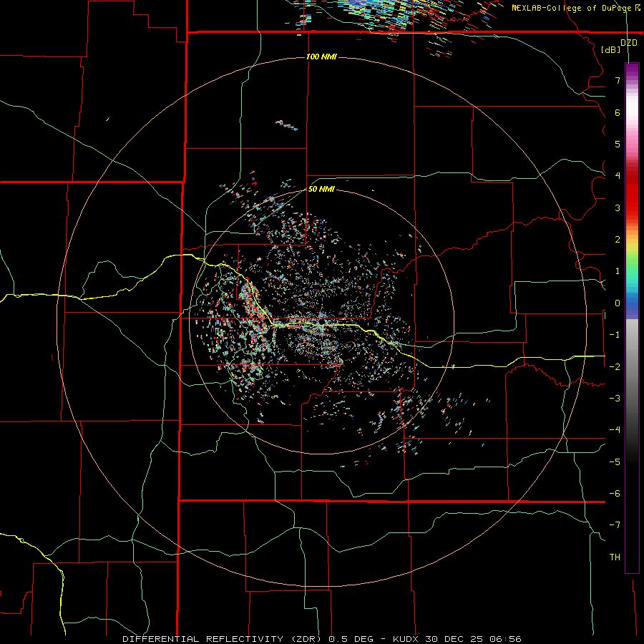Click the legend value "-4"

pos(615,429)
